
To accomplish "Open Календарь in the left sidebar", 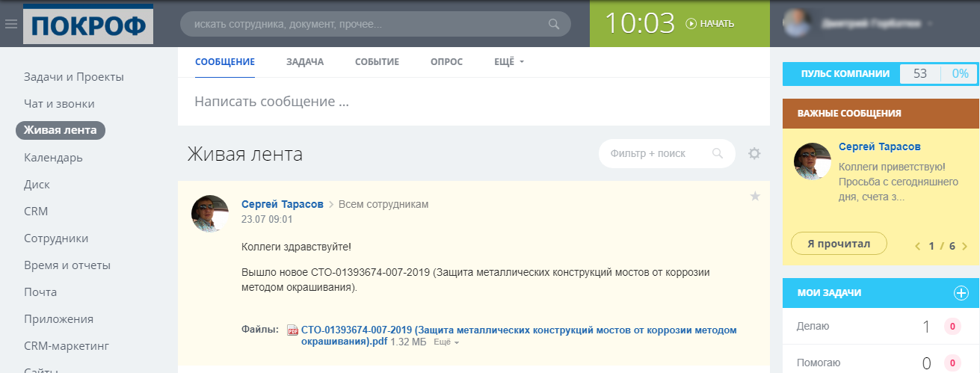I will tap(53, 158).
